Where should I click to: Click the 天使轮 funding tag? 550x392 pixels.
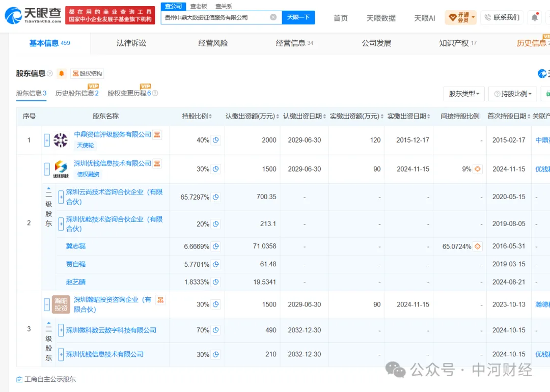click(85, 145)
